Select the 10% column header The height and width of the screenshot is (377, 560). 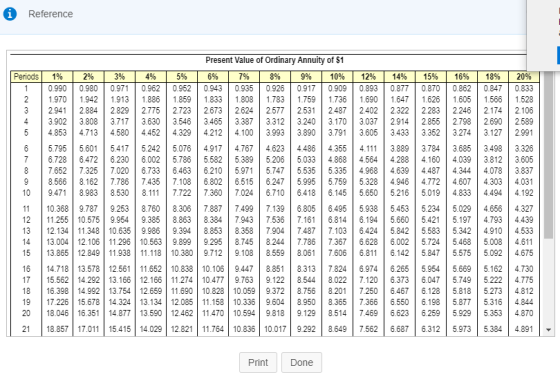[337, 77]
